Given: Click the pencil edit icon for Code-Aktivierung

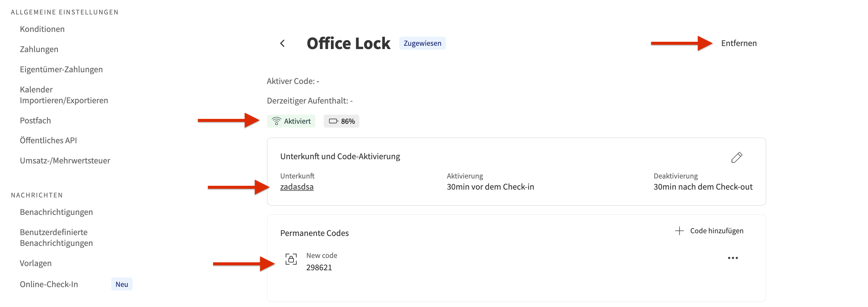Looking at the screenshot, I should click(x=736, y=157).
